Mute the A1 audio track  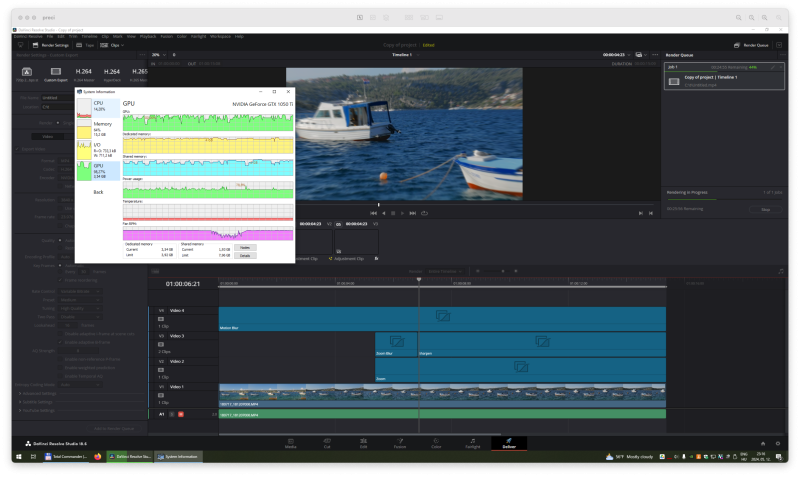pos(181,413)
